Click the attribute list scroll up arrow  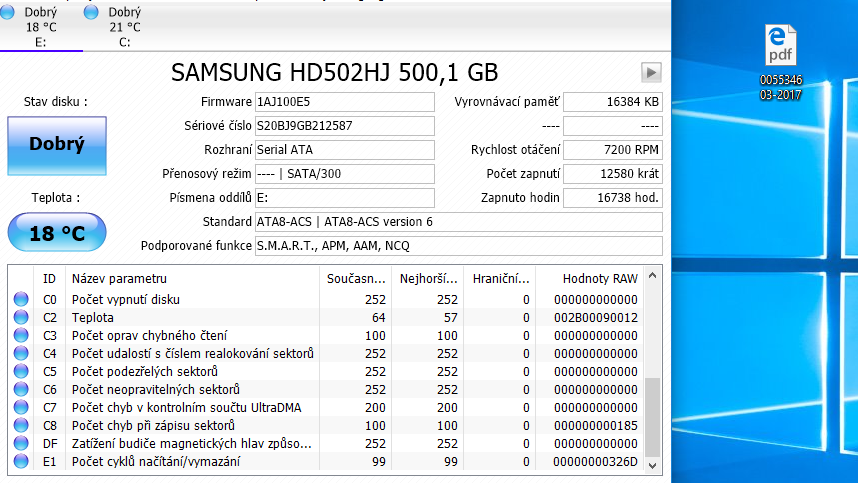coord(652,276)
